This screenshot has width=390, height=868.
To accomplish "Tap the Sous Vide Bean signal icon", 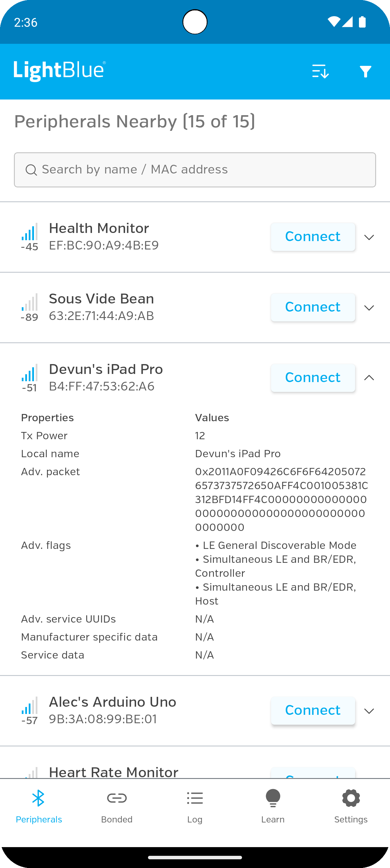I will point(30,307).
